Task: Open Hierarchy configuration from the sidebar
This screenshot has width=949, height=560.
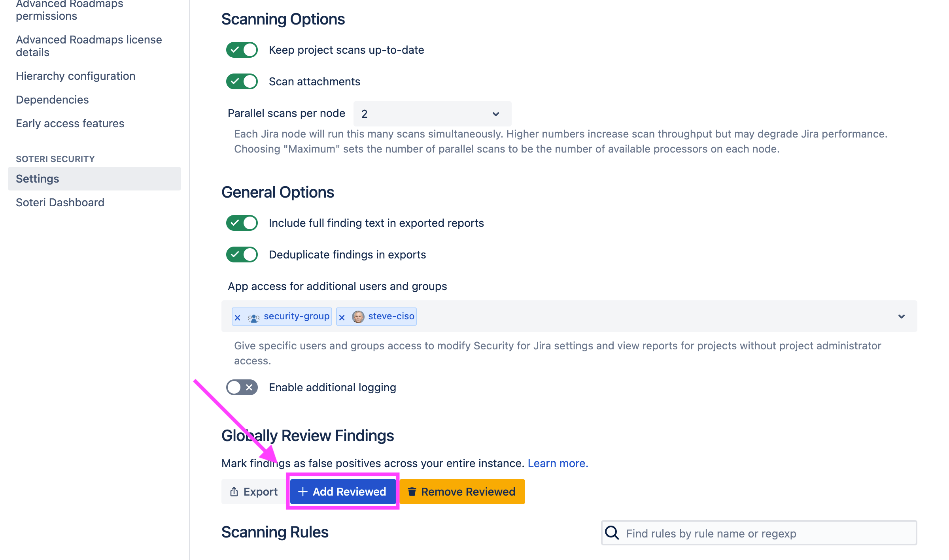Action: (x=75, y=76)
